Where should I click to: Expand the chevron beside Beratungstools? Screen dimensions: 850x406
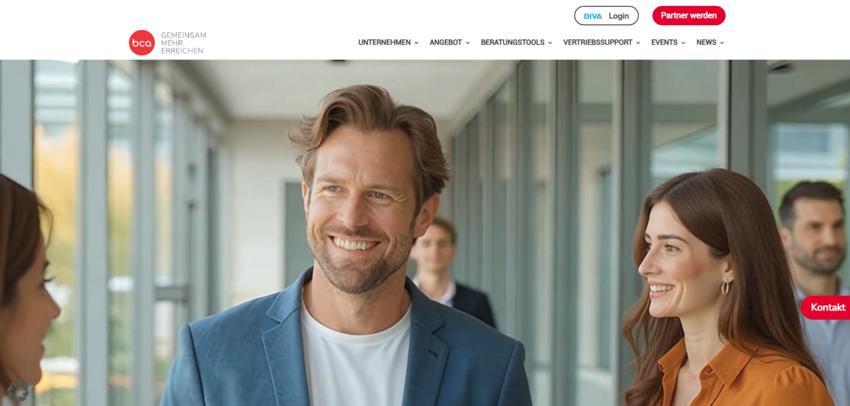[550, 43]
